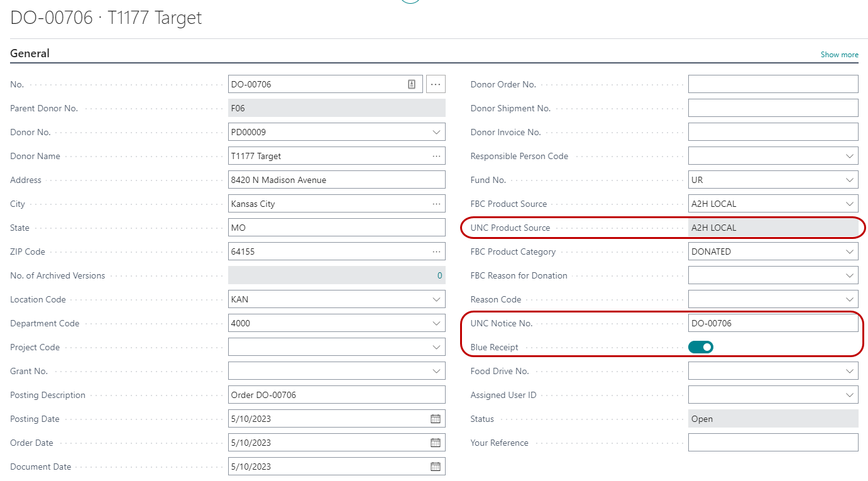This screenshot has height=481, width=868.
Task: Select the Your Reference input field
Action: [772, 443]
